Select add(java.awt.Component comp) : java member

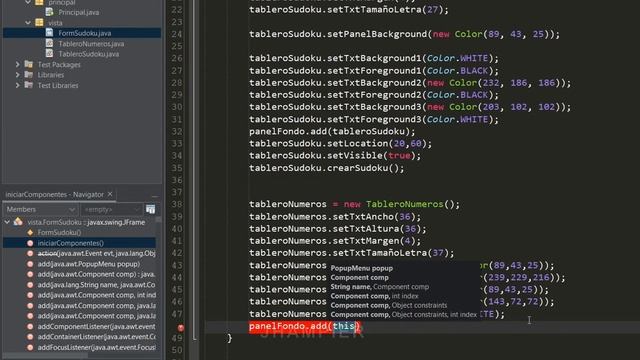click(x=96, y=274)
